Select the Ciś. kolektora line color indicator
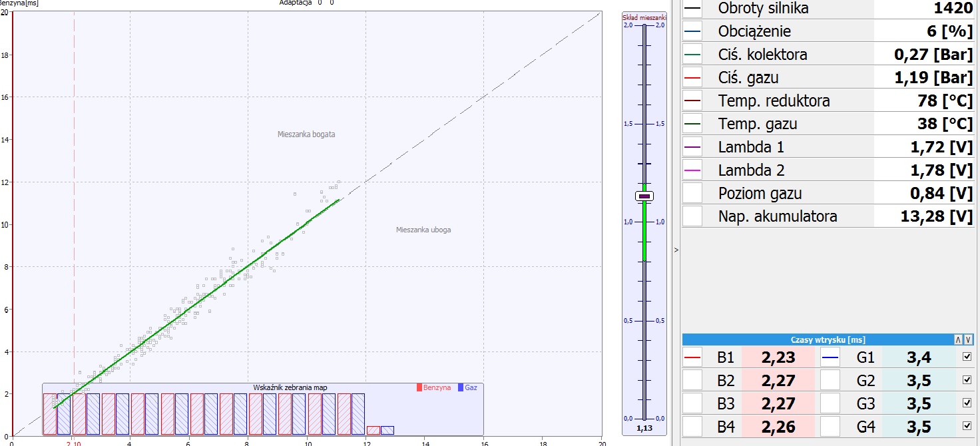The height and width of the screenshot is (446, 980). click(x=692, y=55)
